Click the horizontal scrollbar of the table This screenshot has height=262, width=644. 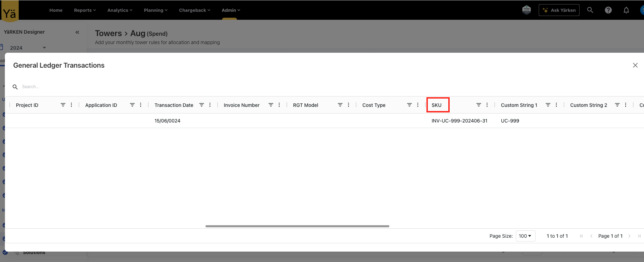[x=297, y=226]
